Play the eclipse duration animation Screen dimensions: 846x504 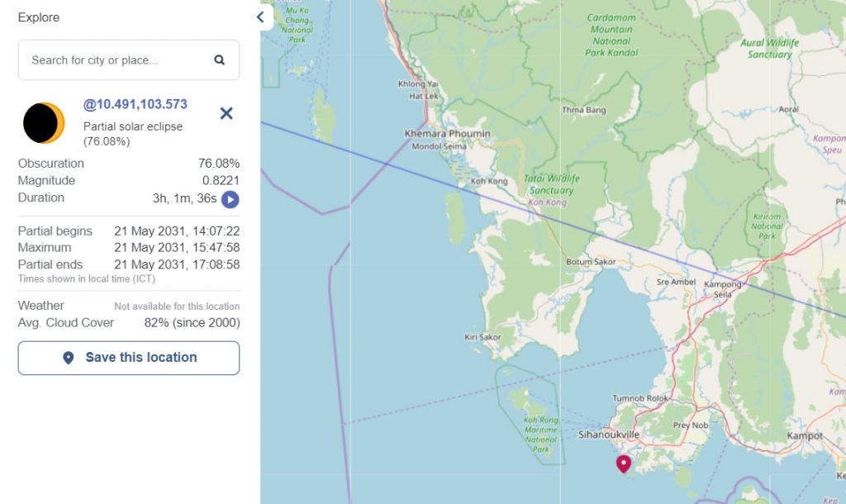[x=231, y=199]
